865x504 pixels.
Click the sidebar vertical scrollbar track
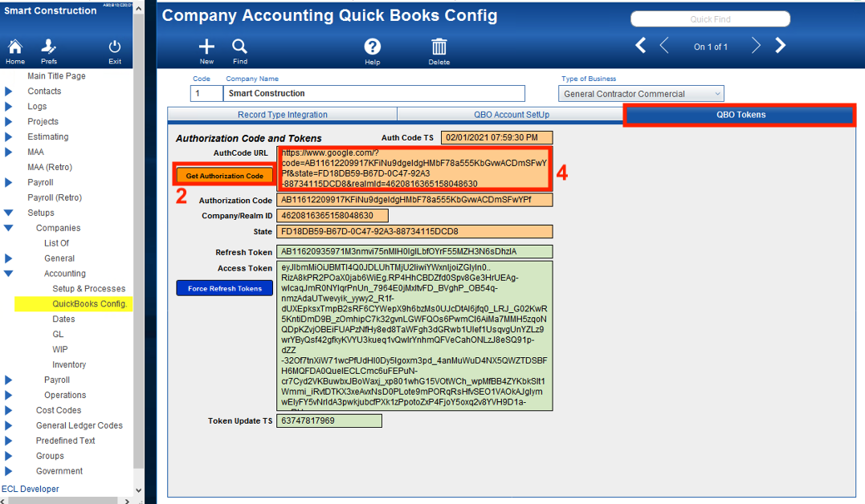tap(138, 248)
